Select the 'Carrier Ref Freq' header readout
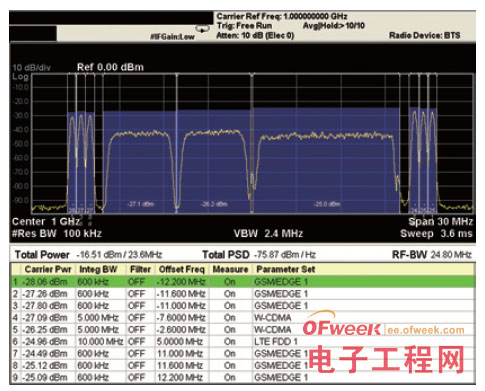The image size is (485, 391). click(x=282, y=16)
